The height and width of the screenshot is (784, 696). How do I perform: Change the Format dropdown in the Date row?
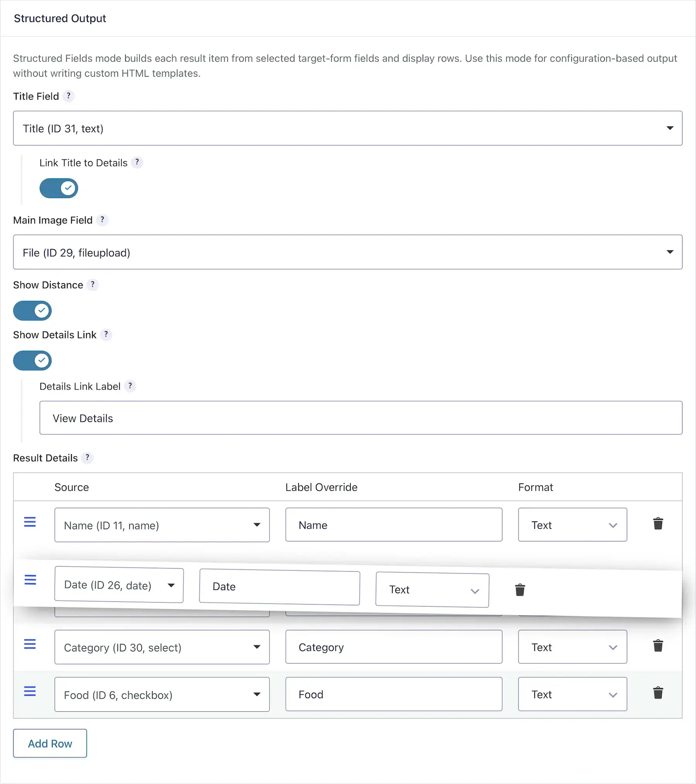tap(432, 590)
